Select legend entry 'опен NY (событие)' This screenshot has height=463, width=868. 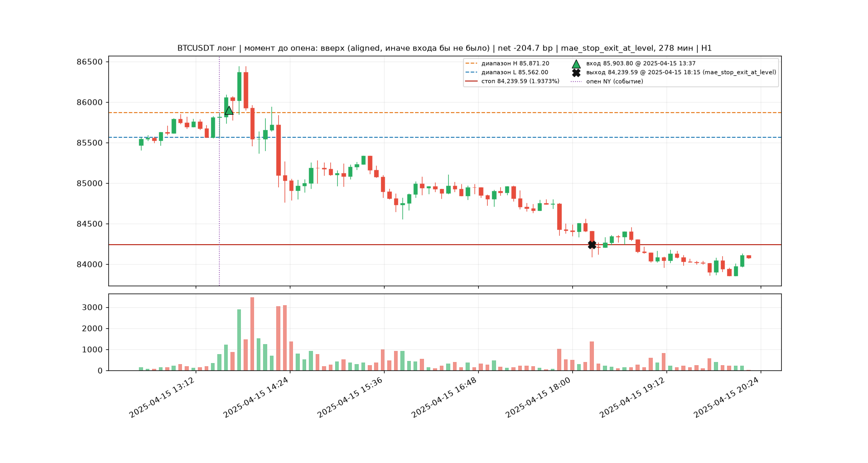pyautogui.click(x=614, y=82)
